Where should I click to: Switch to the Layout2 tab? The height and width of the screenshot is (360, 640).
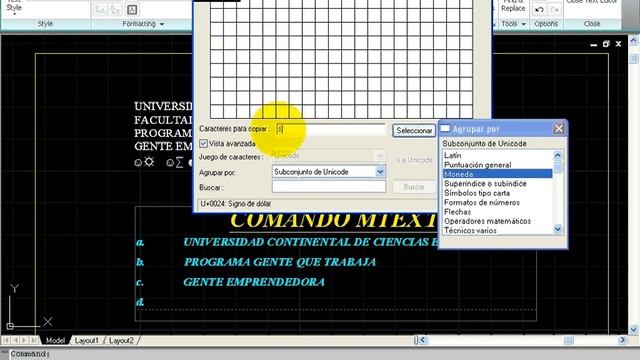pos(121,340)
